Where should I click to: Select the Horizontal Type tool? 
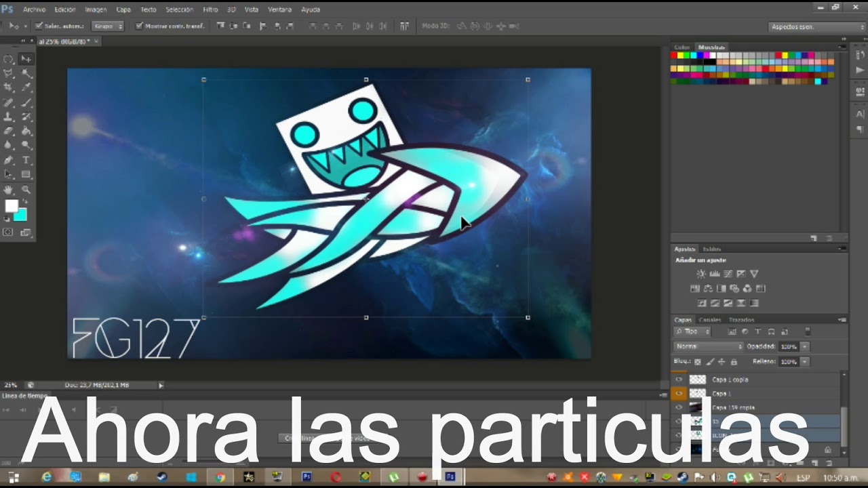[x=26, y=161]
